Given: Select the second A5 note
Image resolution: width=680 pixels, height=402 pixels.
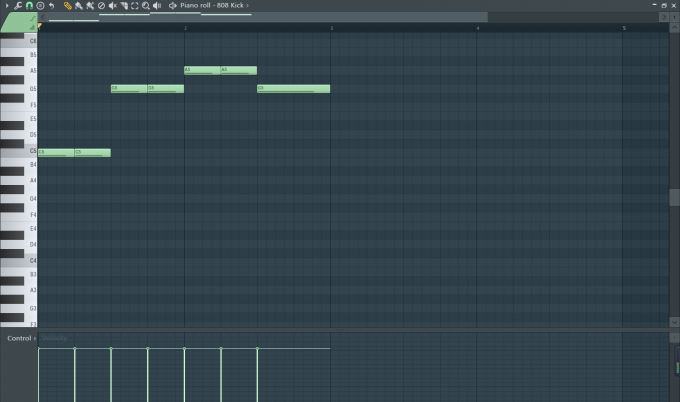Looking at the screenshot, I should pyautogui.click(x=239, y=70).
